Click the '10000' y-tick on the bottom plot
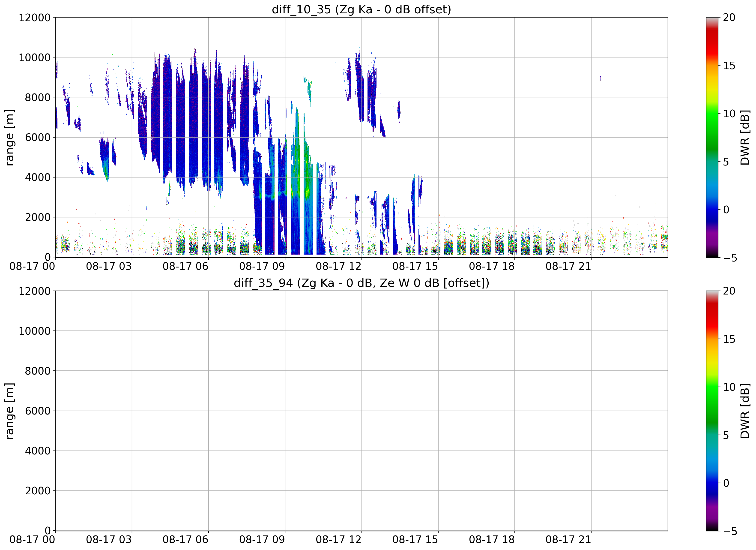The width and height of the screenshot is (756, 550). coord(35,331)
